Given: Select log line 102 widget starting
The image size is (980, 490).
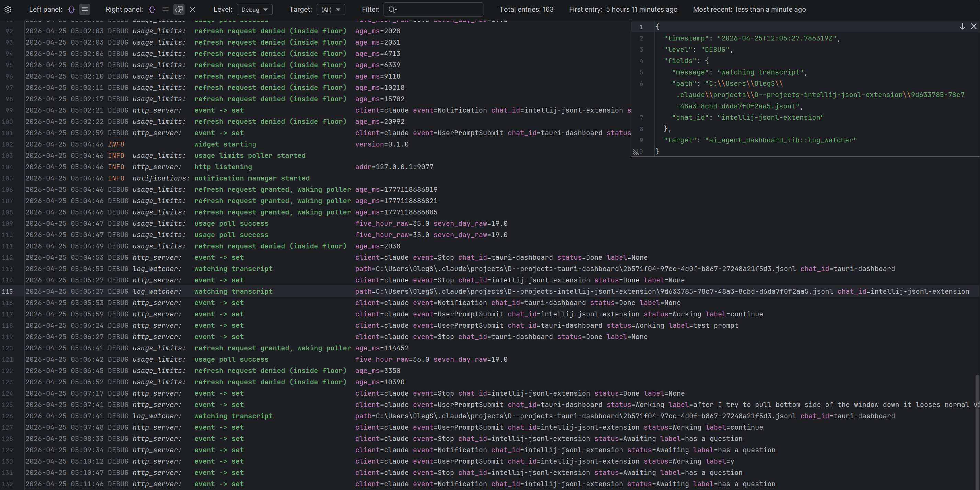Looking at the screenshot, I should pos(225,144).
